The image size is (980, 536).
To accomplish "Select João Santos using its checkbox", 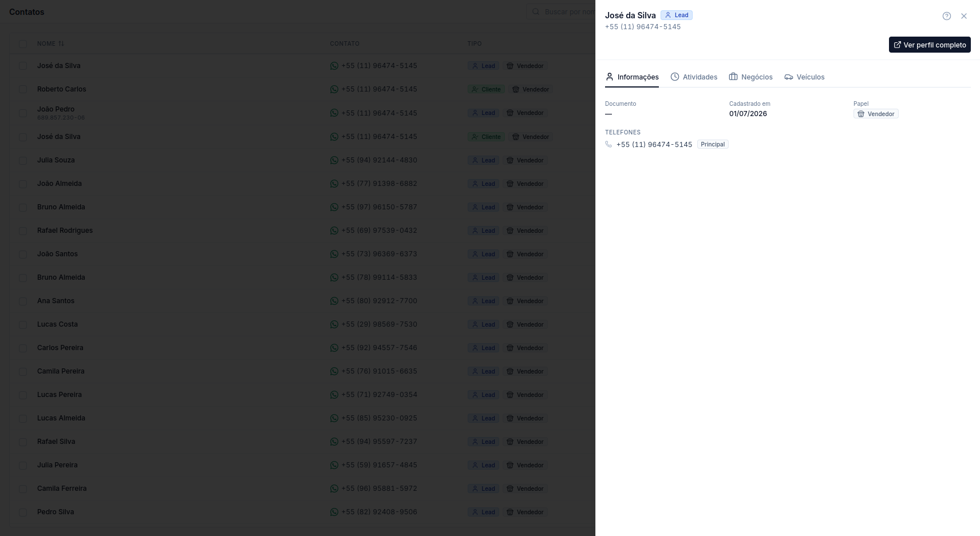I will [x=23, y=254].
